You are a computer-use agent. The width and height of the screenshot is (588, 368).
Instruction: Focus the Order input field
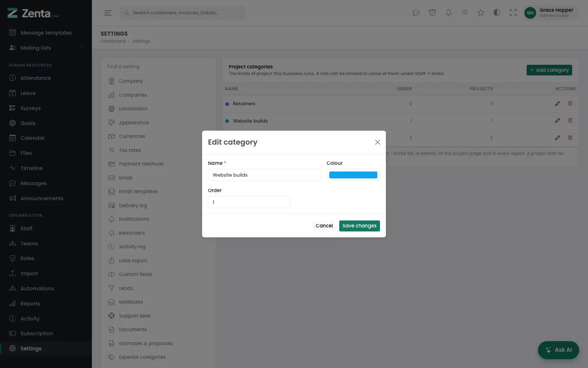250,202
